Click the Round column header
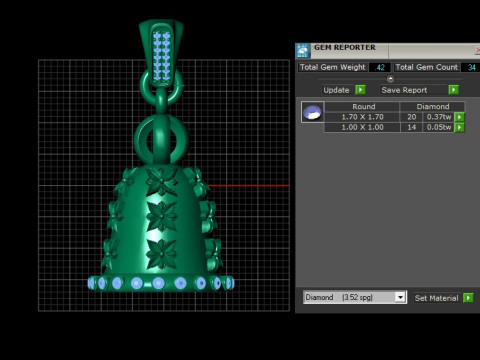480x360 pixels. (x=363, y=107)
